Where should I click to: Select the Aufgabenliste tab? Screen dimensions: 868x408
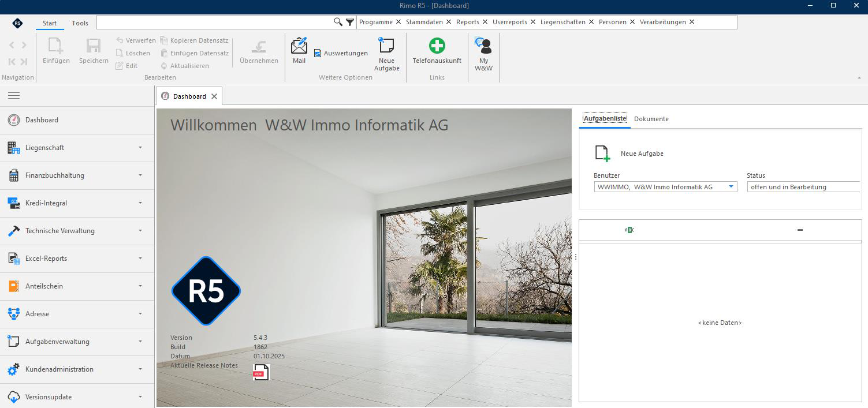pyautogui.click(x=605, y=118)
